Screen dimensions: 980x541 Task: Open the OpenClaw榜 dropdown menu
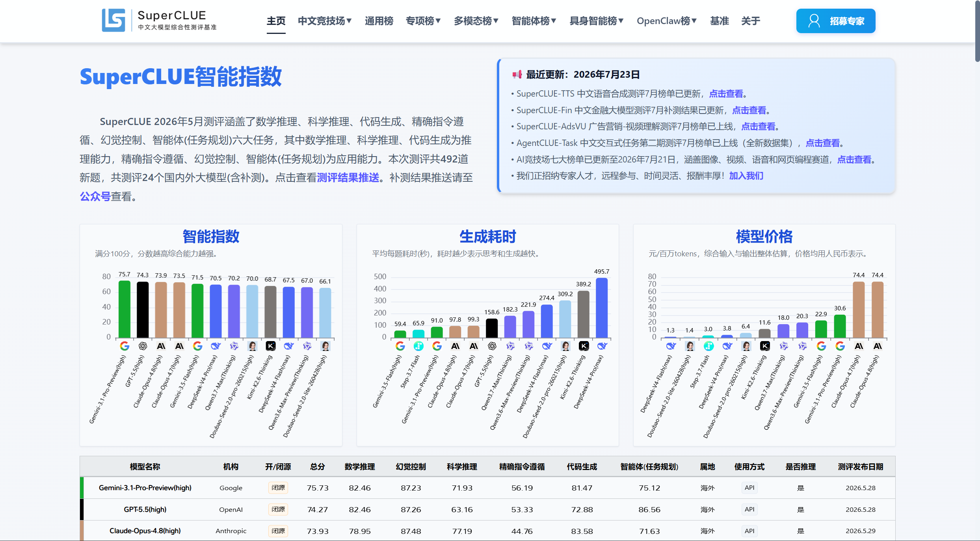point(667,21)
